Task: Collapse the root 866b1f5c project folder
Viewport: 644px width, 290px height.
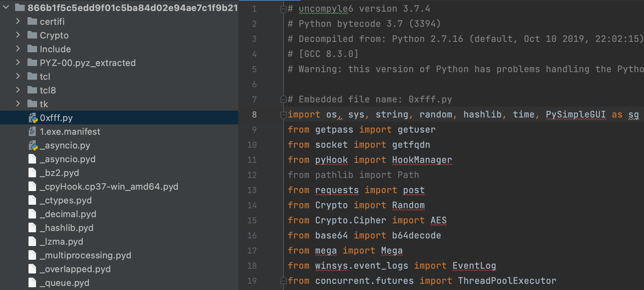Action: [6, 8]
